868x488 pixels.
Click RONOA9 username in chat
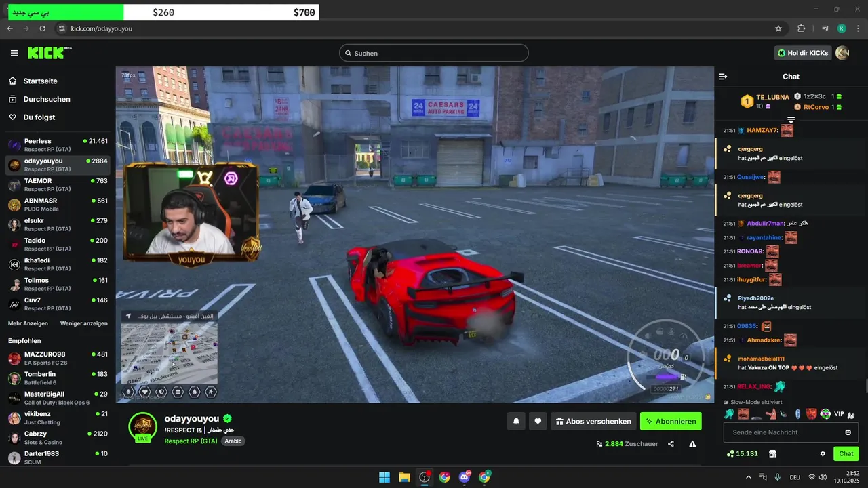click(x=750, y=251)
